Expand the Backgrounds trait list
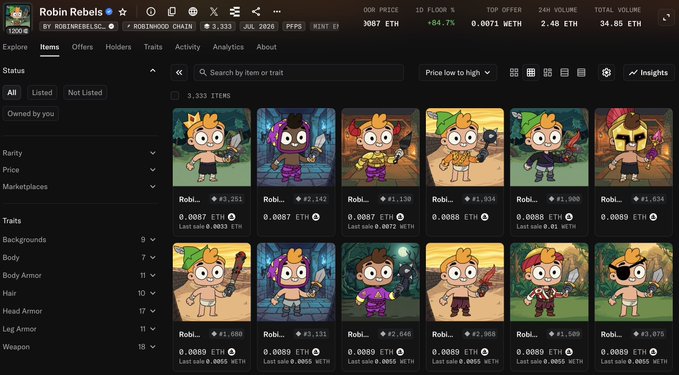The image size is (679, 375). click(80, 239)
